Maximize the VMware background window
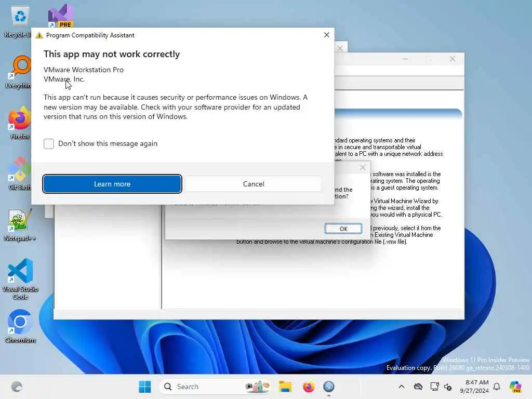Screen dimensions: 532x399 tap(429, 59)
